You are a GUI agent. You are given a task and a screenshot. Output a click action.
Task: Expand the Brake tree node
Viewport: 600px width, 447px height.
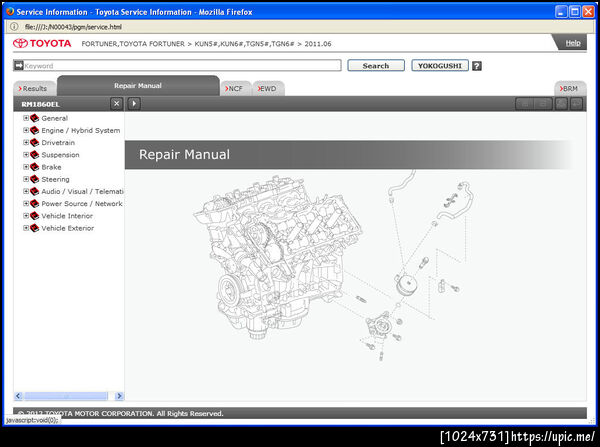coord(26,167)
